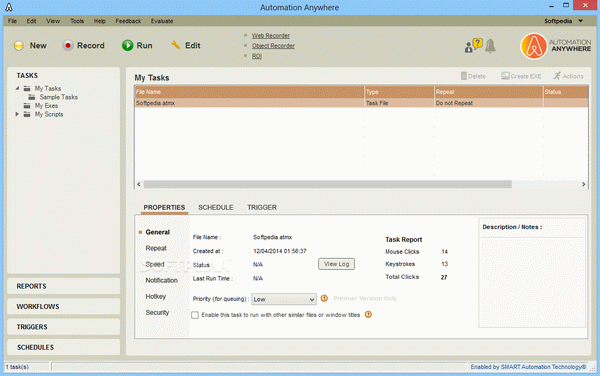Image resolution: width=600 pixels, height=376 pixels.
Task: Switch to the PROPERTIES tab
Action: click(165, 207)
